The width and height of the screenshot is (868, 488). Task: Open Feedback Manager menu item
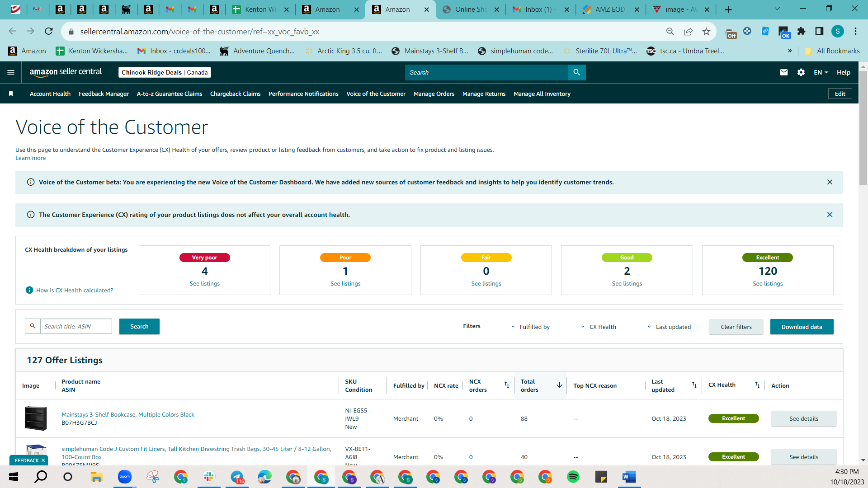click(x=104, y=94)
